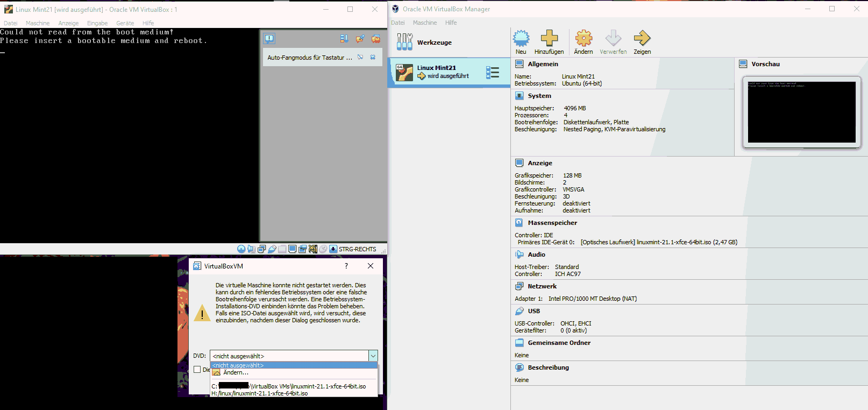
Task: Open Maschine menu in the VM window
Action: click(38, 23)
